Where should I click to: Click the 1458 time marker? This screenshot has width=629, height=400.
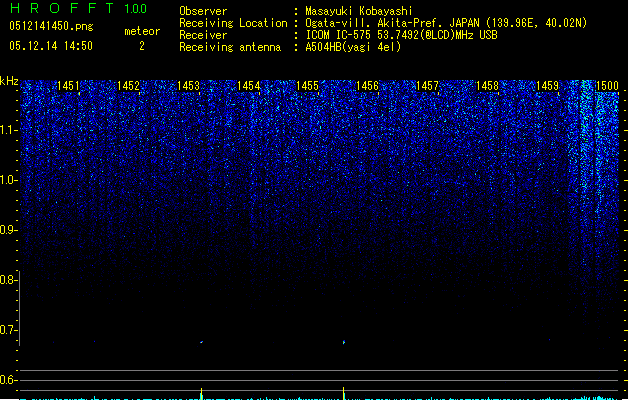pyautogui.click(x=487, y=86)
